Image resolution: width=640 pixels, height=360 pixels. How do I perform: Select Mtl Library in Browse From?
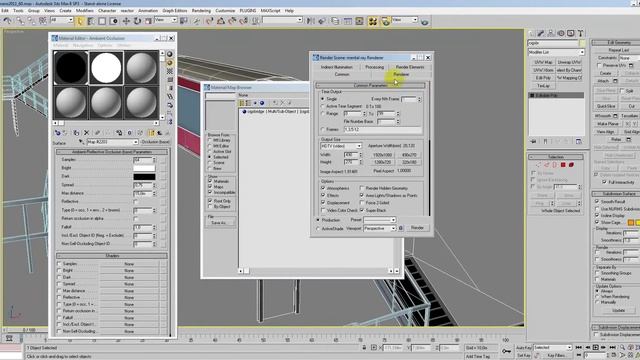pos(210,140)
